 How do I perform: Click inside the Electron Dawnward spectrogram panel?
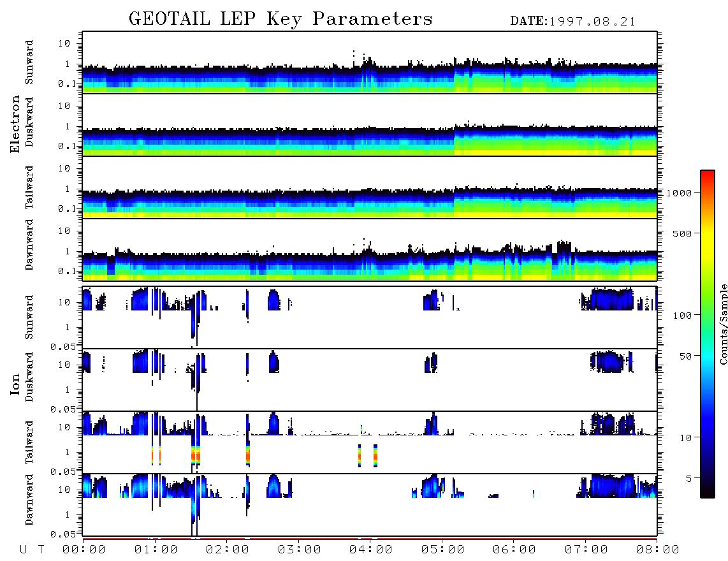click(370, 249)
